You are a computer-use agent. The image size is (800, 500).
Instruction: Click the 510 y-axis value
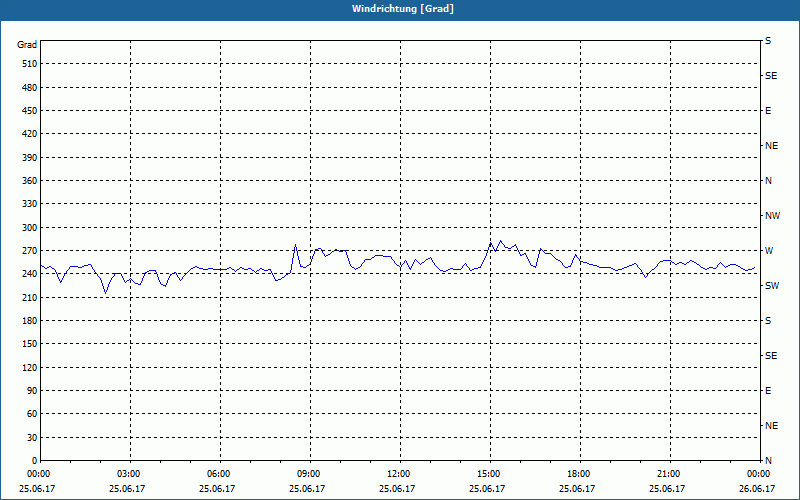(30, 64)
